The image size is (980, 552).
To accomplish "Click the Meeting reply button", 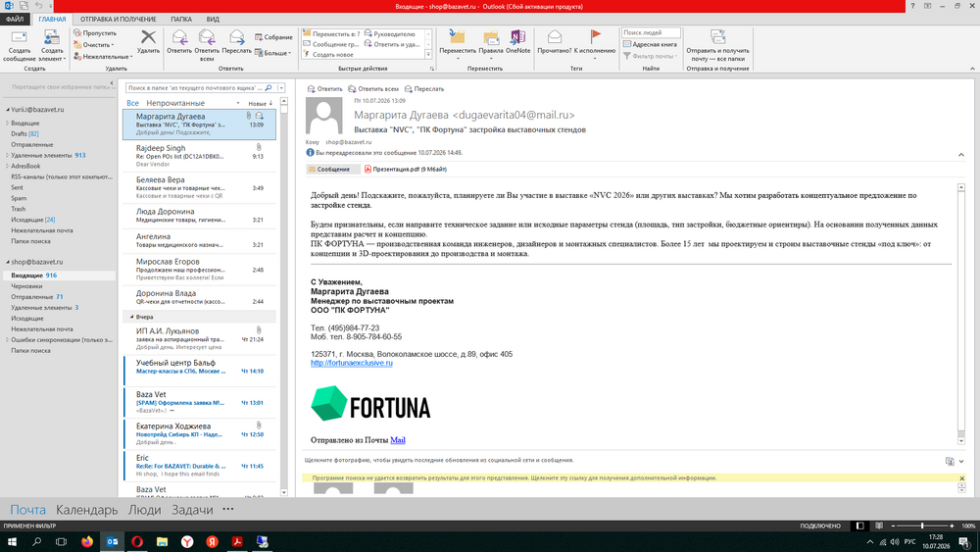I will pos(273,37).
